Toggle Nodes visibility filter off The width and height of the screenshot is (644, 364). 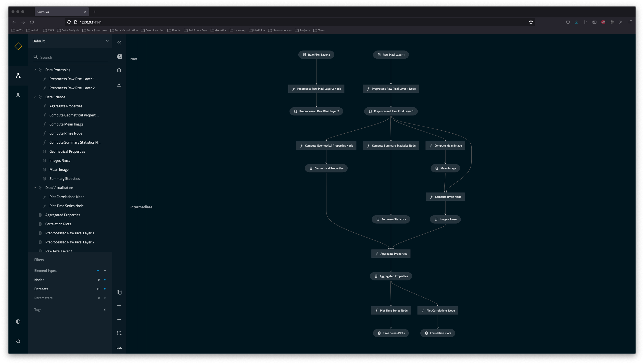pos(105,279)
